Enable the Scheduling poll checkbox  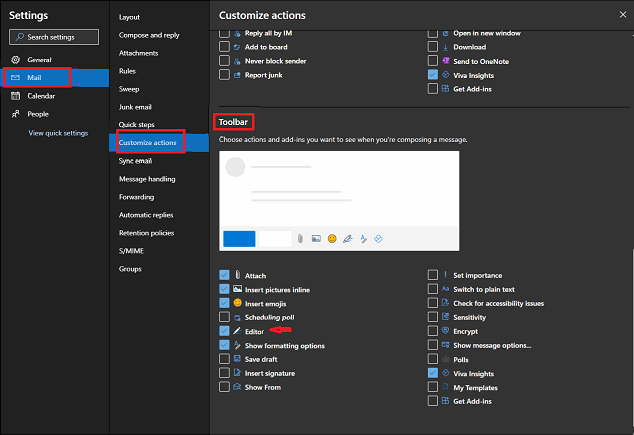(x=224, y=317)
